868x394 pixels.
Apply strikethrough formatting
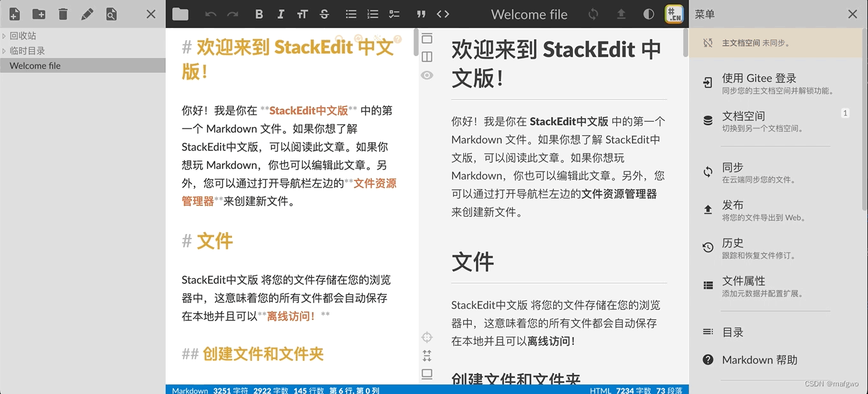(324, 14)
